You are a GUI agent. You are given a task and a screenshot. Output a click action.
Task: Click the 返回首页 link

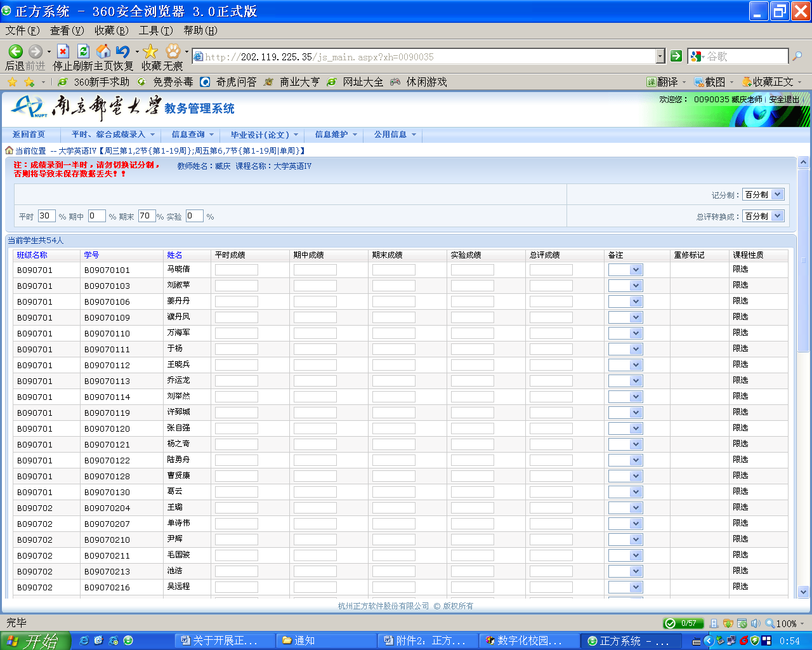coord(29,135)
